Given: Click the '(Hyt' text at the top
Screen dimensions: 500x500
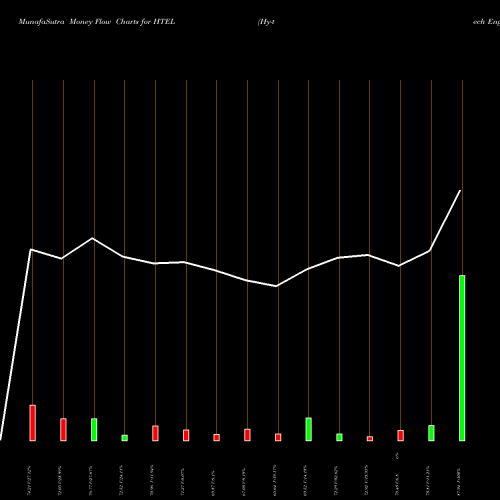Looking at the screenshot, I should click(266, 22).
